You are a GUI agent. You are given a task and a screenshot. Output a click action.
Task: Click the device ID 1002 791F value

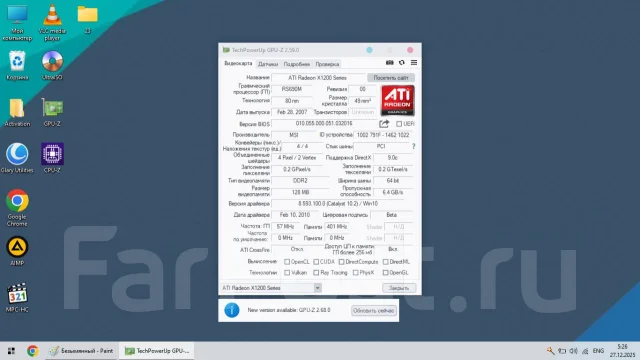[x=383, y=135]
